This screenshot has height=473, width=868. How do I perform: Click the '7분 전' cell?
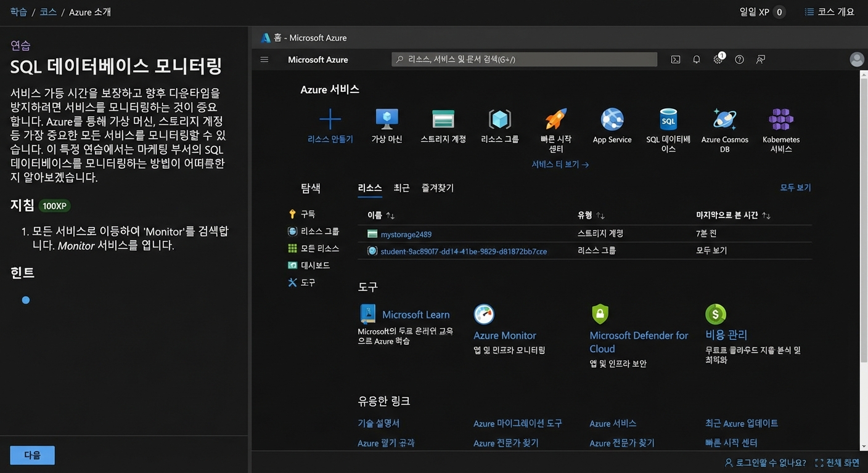click(x=706, y=234)
